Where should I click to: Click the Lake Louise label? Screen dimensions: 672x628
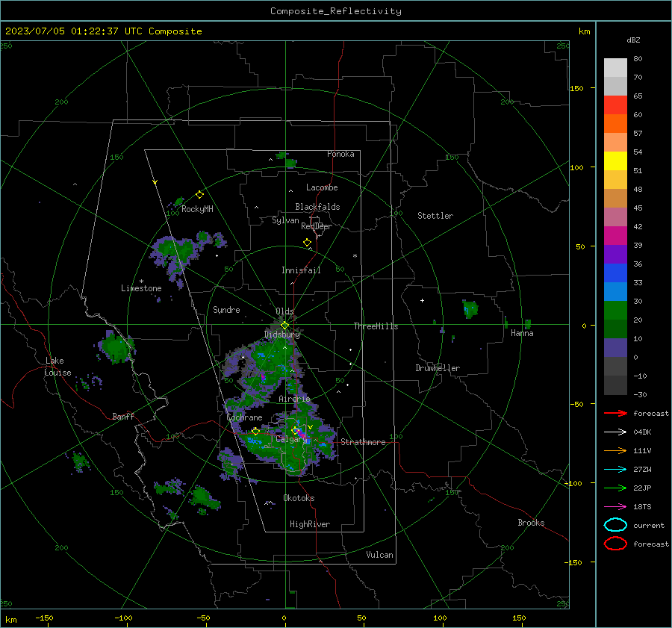coord(57,367)
